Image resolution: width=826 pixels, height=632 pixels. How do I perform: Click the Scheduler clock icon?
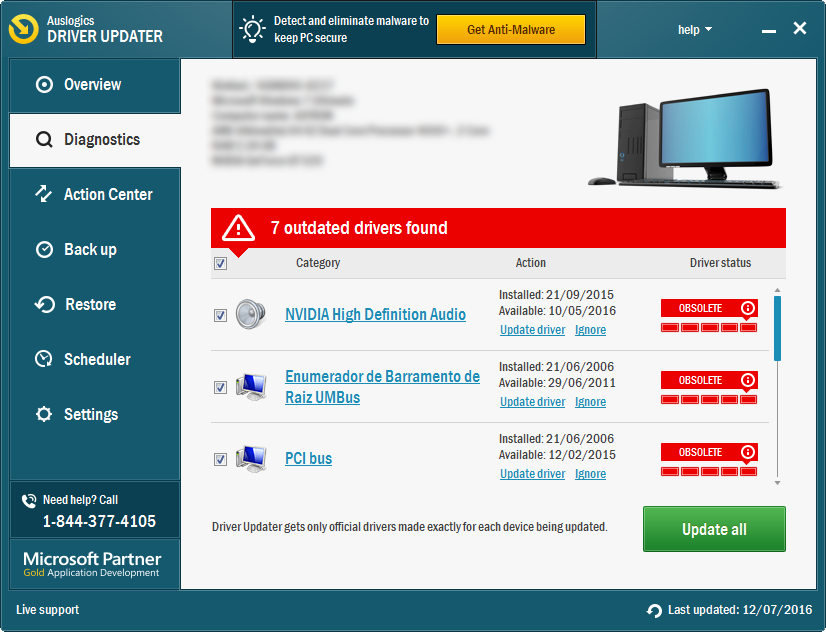(44, 359)
